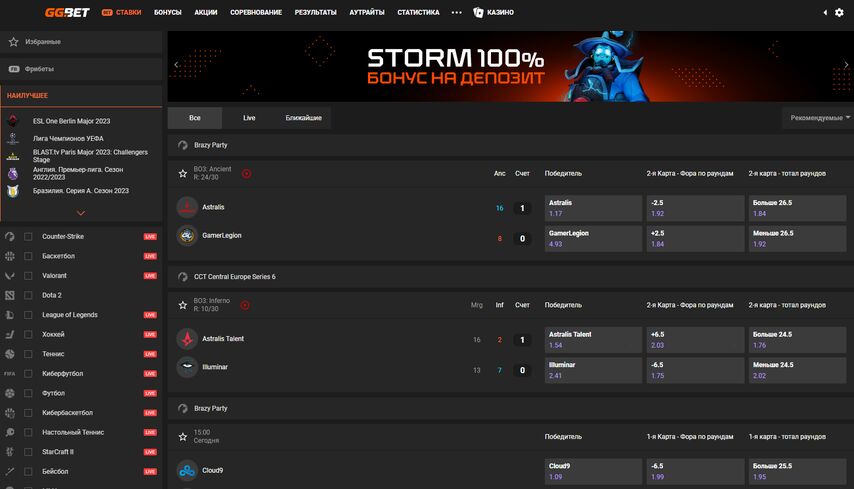Collapse the first Brazy Party tournament header
This screenshot has width=854, height=489.
(510, 145)
